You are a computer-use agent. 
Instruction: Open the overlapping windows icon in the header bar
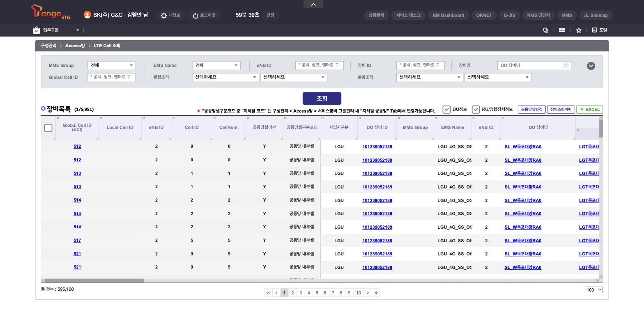tap(546, 30)
